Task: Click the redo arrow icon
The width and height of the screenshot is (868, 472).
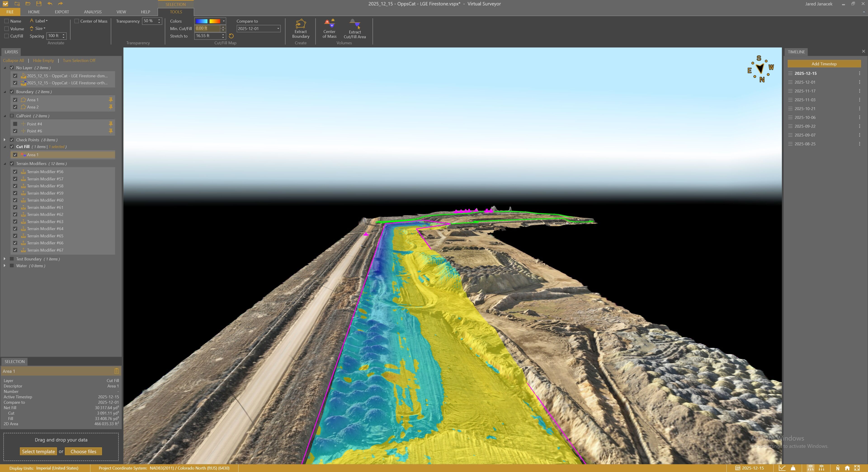Action: (x=60, y=4)
